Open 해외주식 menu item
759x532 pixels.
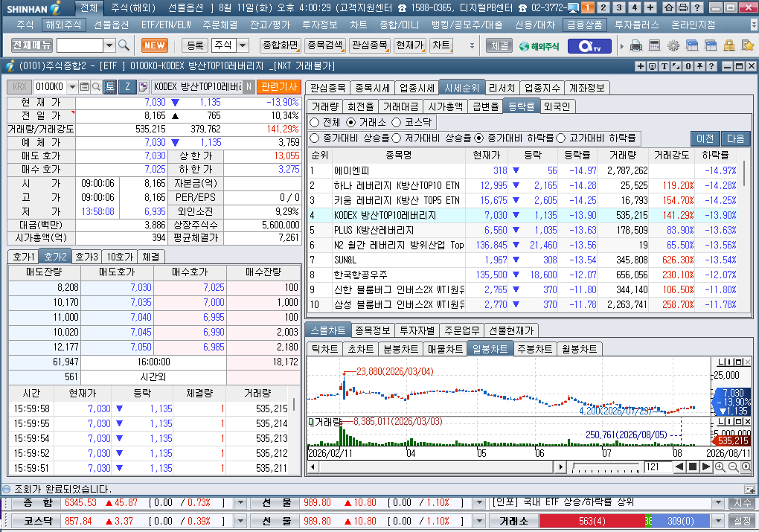[x=63, y=25]
